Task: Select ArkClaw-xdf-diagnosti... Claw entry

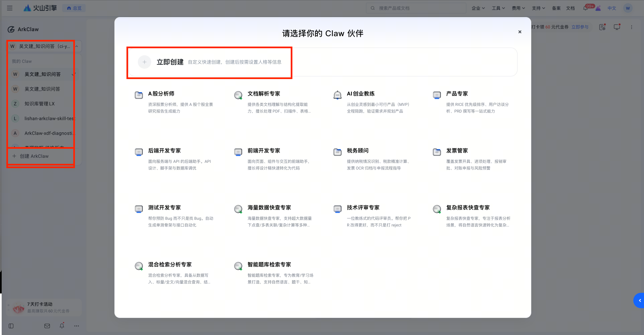Action: coord(43,133)
